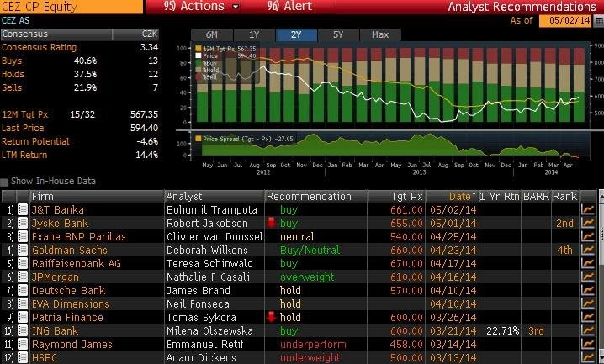
Task: Select Raiffeisenbank AG target price 670.00
Action: tap(406, 264)
